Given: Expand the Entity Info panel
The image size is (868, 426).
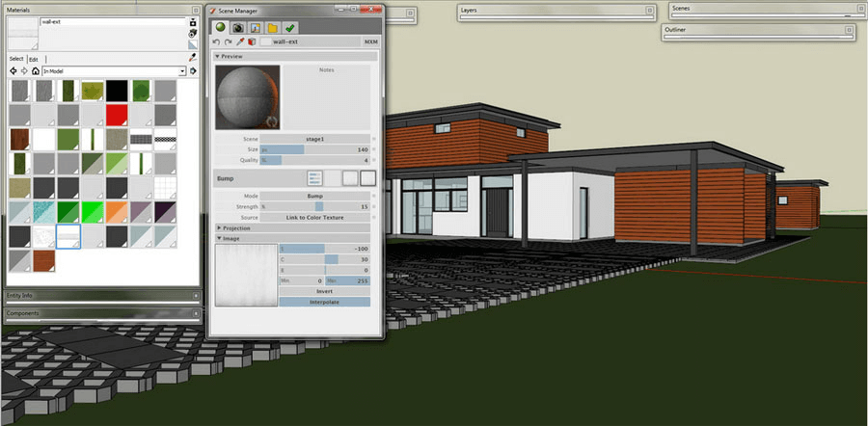Looking at the screenshot, I should (x=103, y=296).
